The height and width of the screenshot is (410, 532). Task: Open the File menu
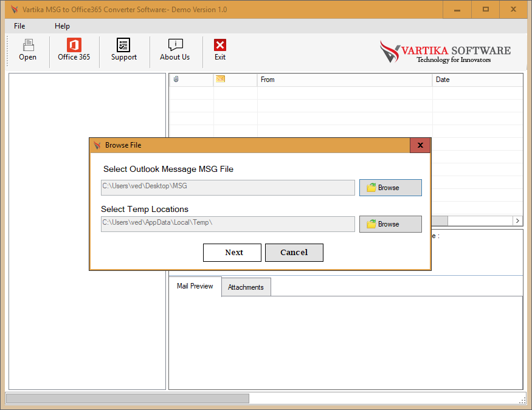click(x=19, y=26)
